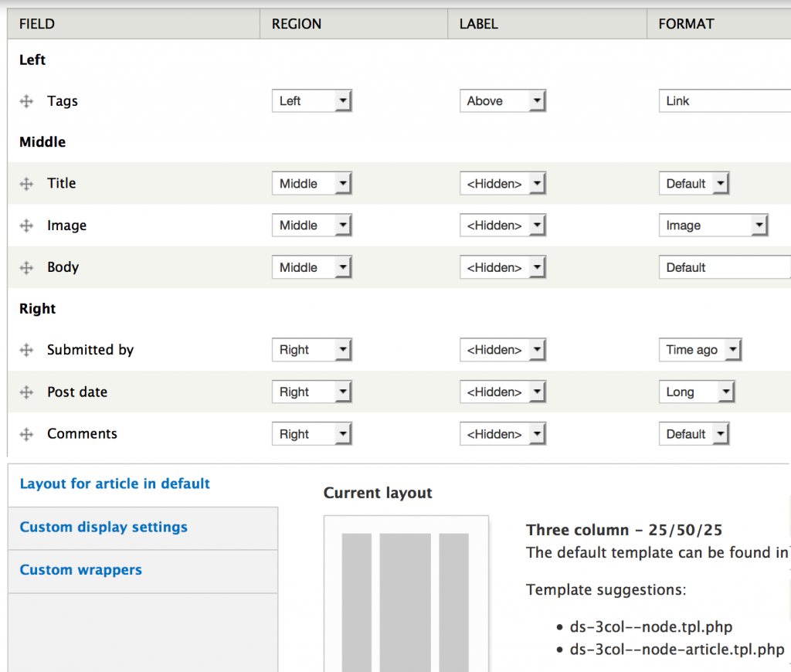Click the Body field drag handle
Image resolution: width=791 pixels, height=672 pixels.
coord(26,267)
